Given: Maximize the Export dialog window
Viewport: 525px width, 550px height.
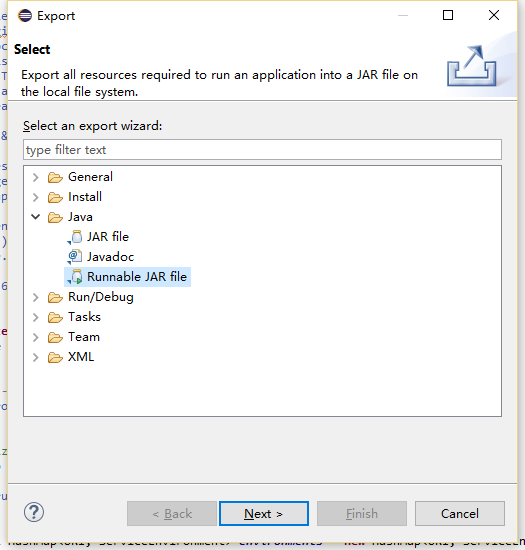Looking at the screenshot, I should point(448,15).
